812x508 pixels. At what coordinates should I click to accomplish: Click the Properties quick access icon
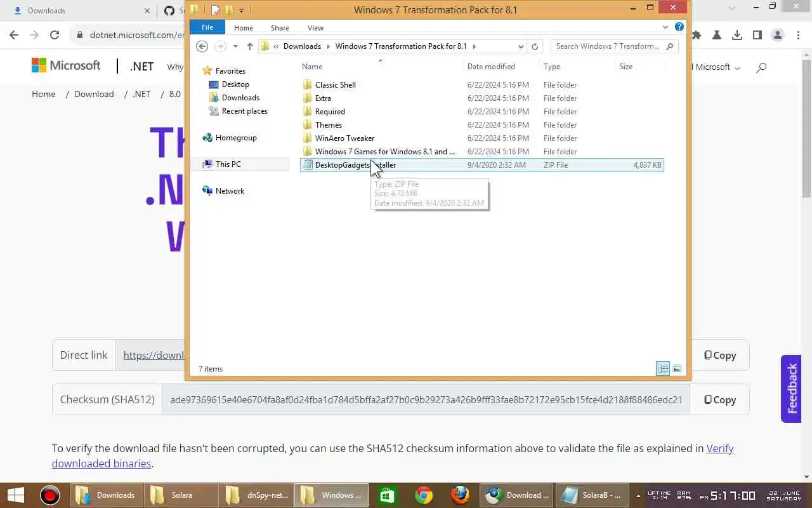pos(216,10)
